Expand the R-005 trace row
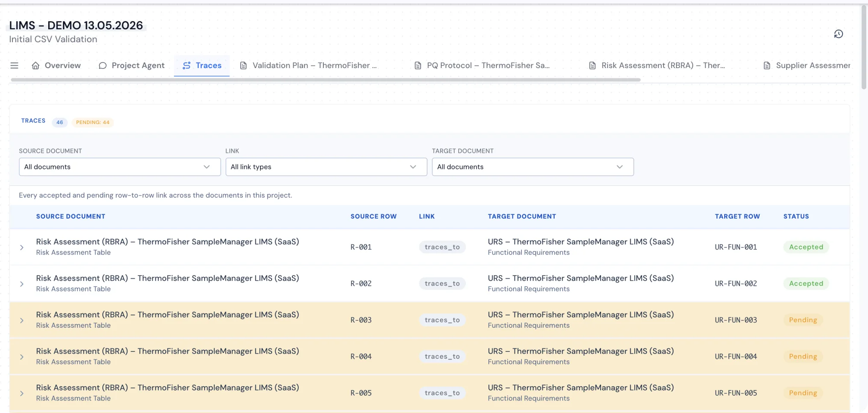The width and height of the screenshot is (868, 413). 22,393
